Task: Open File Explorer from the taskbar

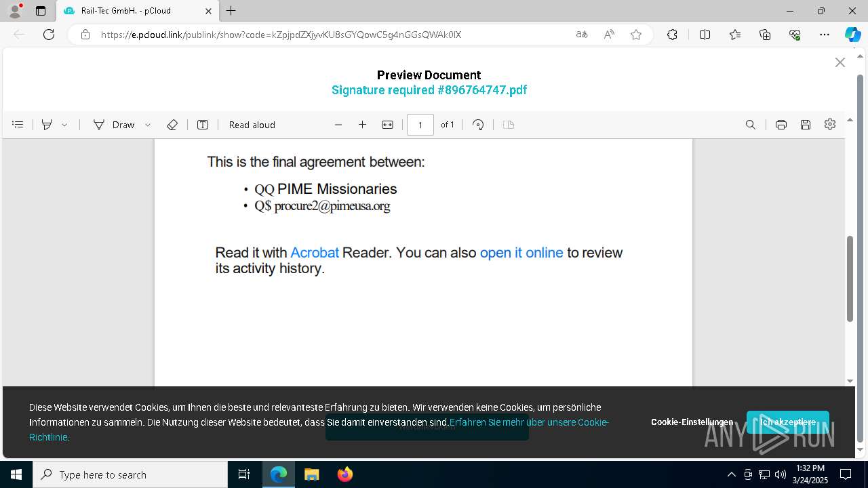Action: (312, 474)
